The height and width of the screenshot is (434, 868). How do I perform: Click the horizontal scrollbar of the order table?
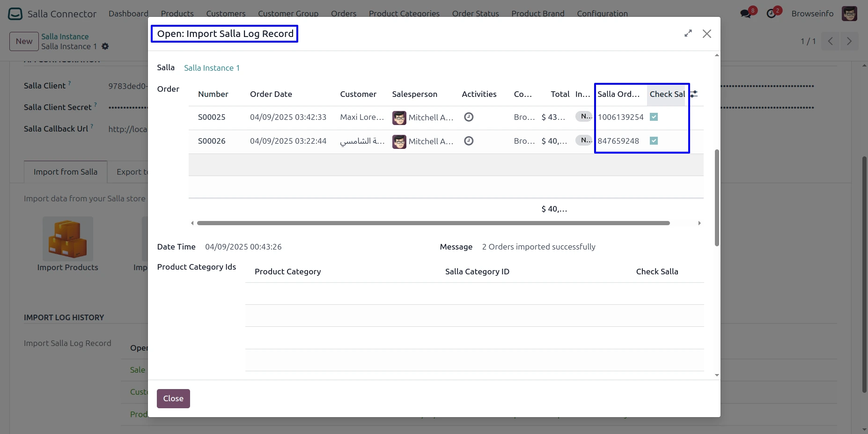pyautogui.click(x=433, y=223)
